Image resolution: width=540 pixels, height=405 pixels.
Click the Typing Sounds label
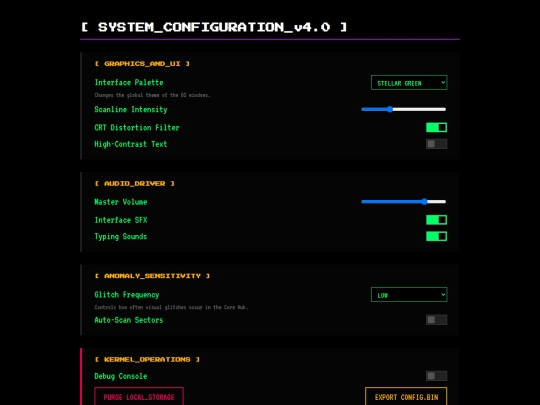121,237
